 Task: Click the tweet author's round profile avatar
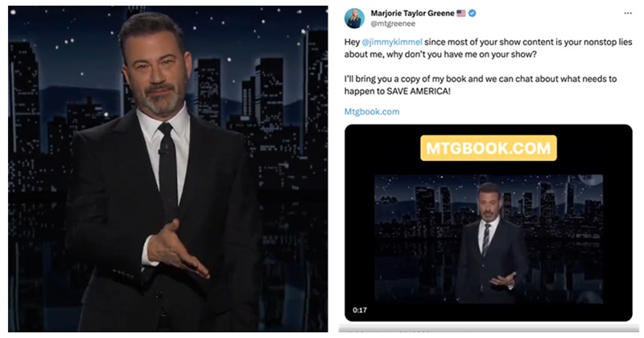click(x=354, y=18)
